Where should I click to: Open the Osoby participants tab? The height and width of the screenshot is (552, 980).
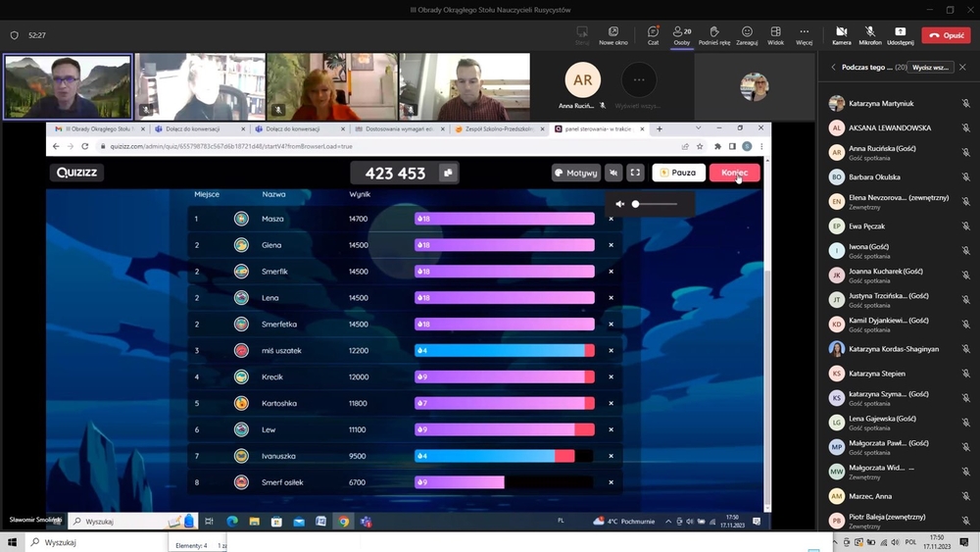click(682, 35)
